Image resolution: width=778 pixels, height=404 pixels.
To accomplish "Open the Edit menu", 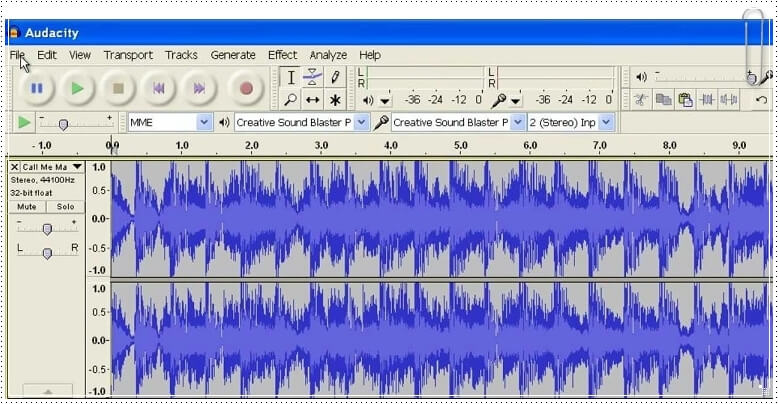I will pos(47,55).
